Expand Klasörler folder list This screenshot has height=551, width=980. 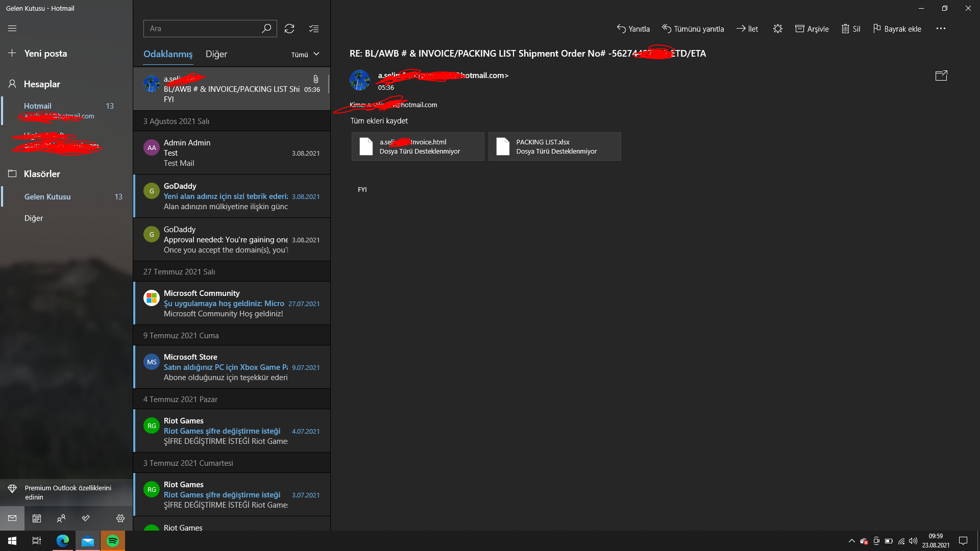41,174
